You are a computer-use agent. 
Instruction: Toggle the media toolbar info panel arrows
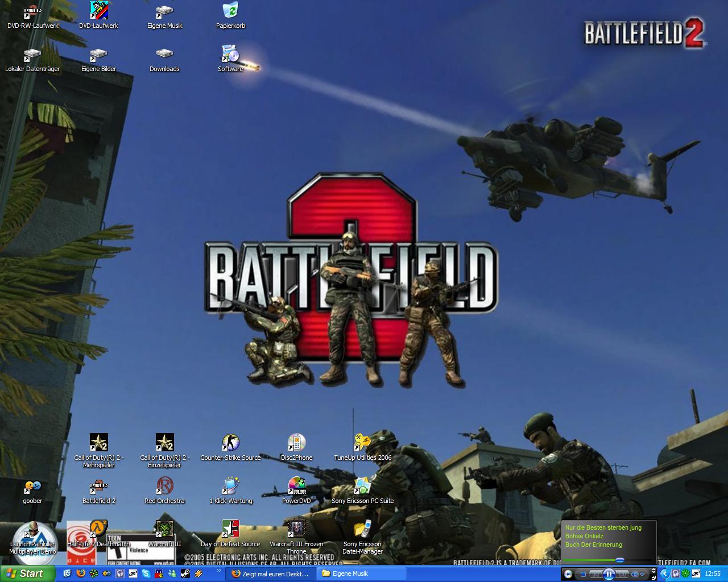(x=653, y=570)
